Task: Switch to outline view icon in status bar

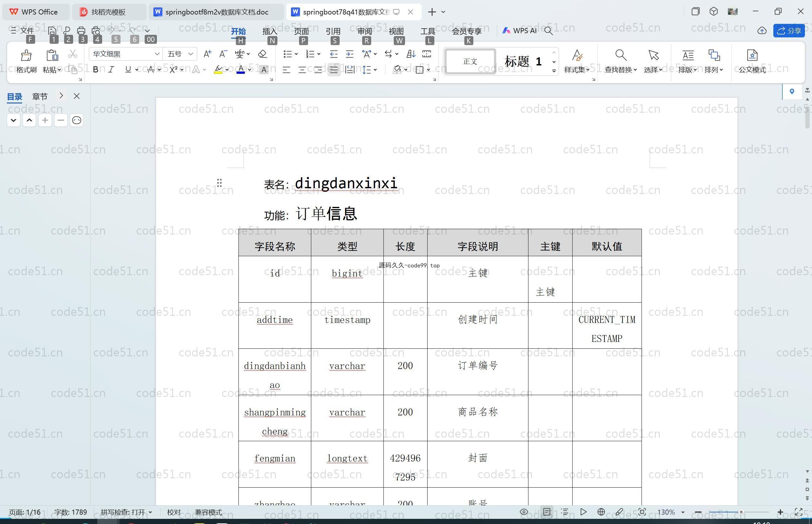Action: 565,512
